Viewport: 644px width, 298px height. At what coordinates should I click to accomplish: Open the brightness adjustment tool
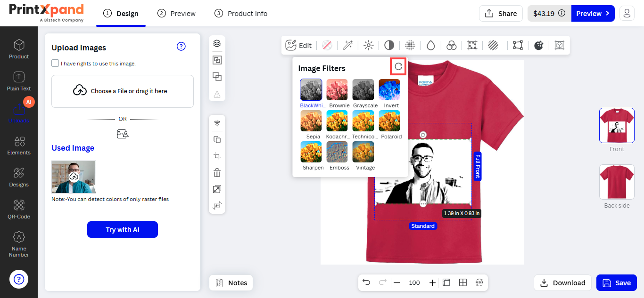click(x=369, y=45)
